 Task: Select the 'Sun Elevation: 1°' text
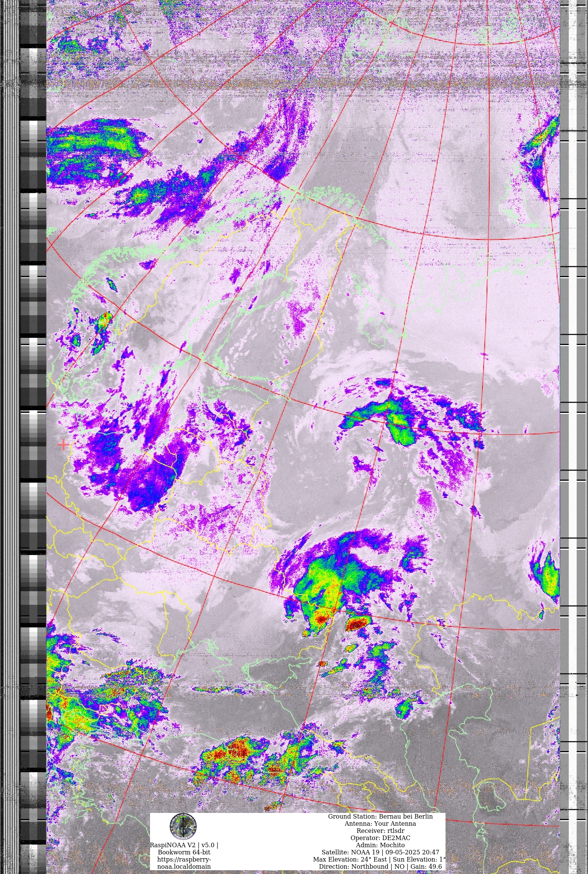click(420, 859)
